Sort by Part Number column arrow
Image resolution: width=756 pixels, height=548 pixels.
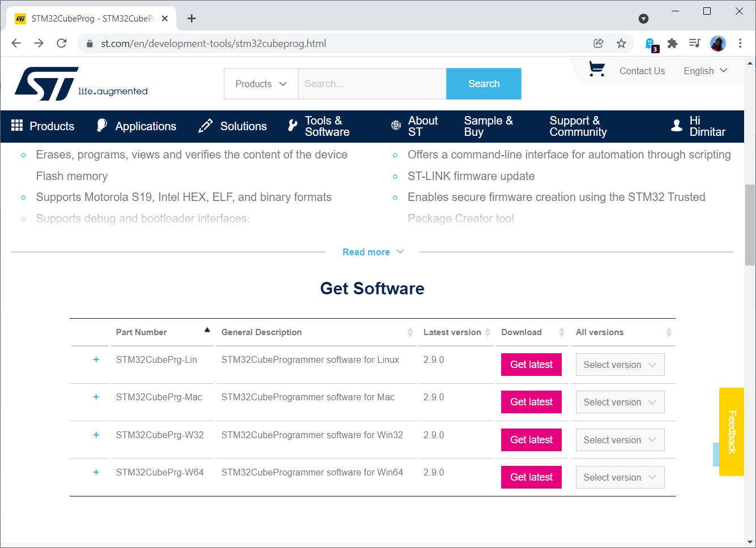[x=207, y=329]
